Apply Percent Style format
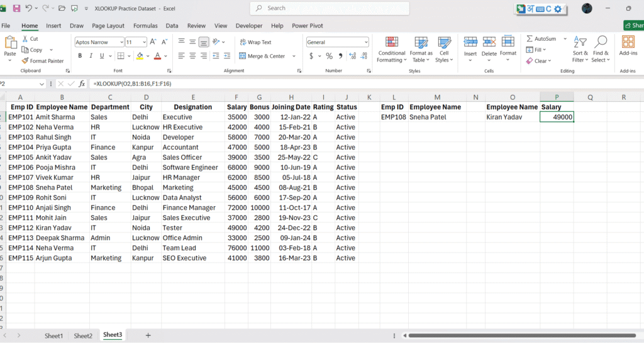The width and height of the screenshot is (644, 343). coord(329,56)
